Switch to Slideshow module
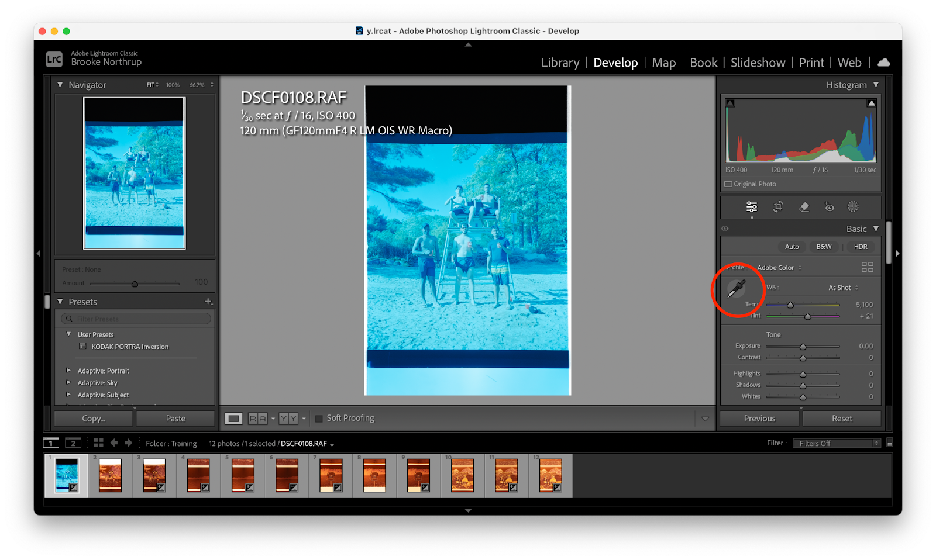Screen dimensions: 936x560 click(758, 63)
